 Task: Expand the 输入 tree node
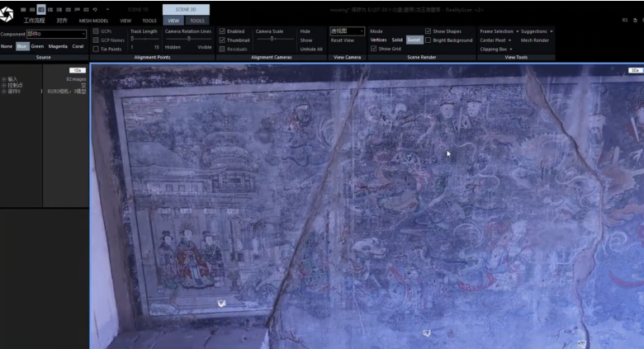click(x=4, y=79)
